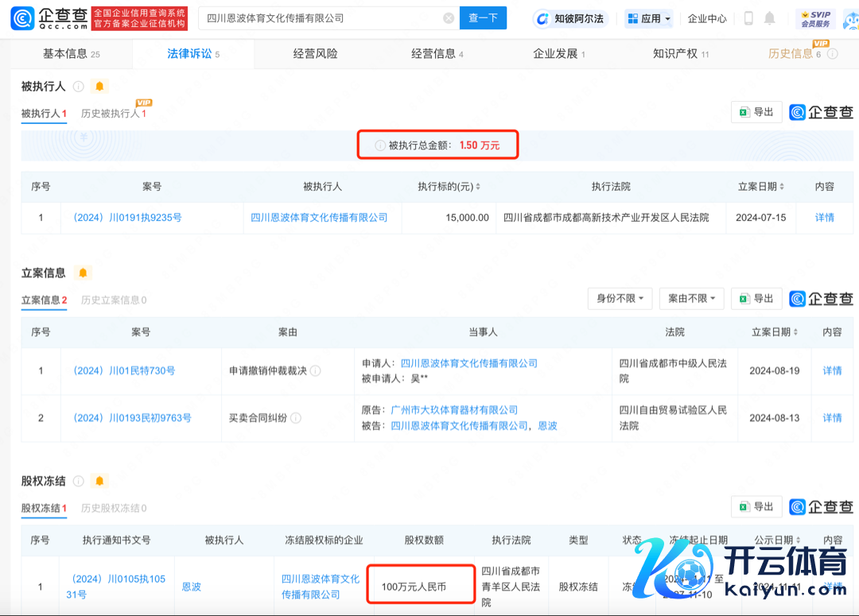Click the bell alert beside 立案信息 heading
This screenshot has height=616, width=859.
(83, 273)
